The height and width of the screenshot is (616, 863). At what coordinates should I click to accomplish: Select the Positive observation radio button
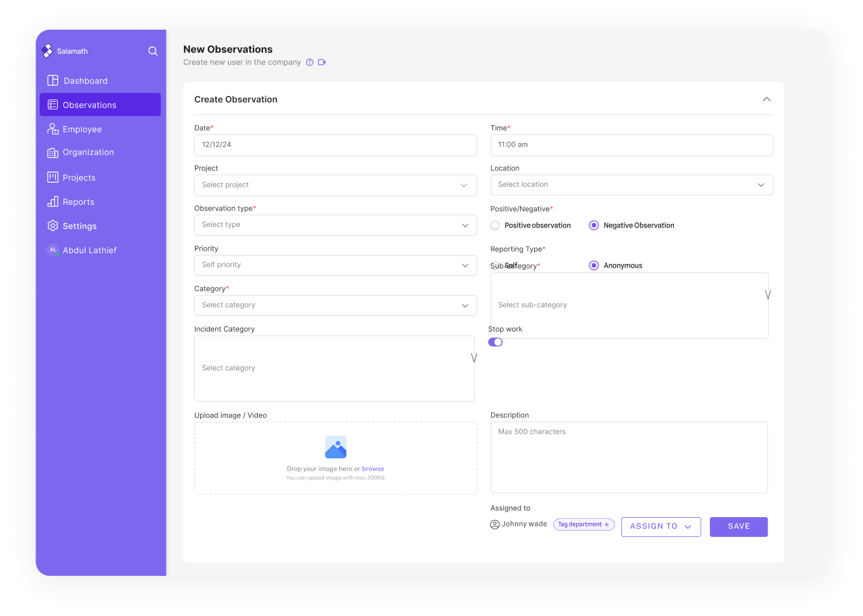[x=494, y=225]
